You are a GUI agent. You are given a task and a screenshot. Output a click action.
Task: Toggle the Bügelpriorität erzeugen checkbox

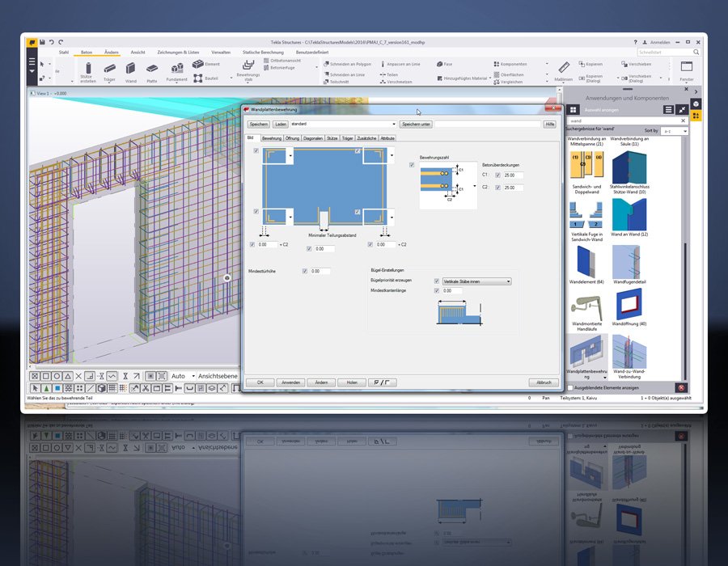pyautogui.click(x=437, y=281)
